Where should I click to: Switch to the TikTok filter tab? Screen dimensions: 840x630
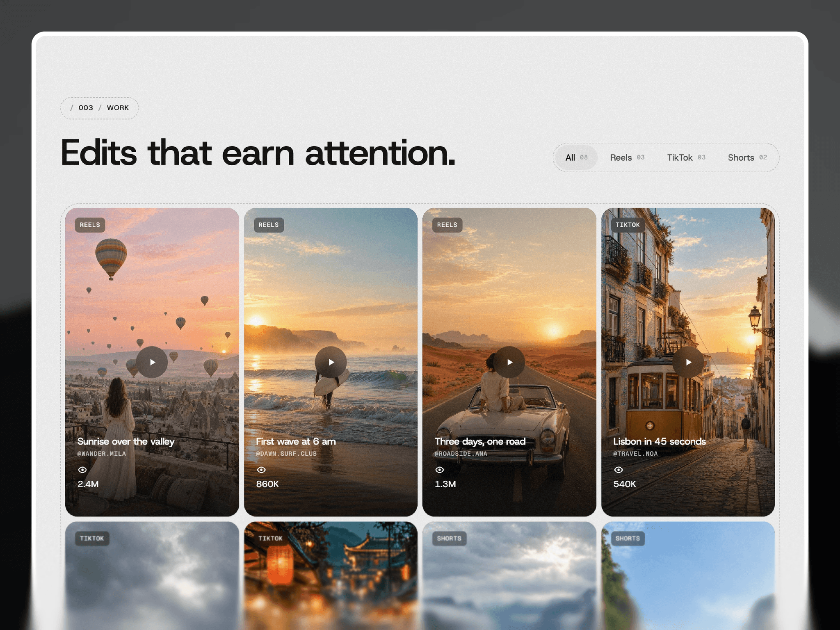[686, 157]
